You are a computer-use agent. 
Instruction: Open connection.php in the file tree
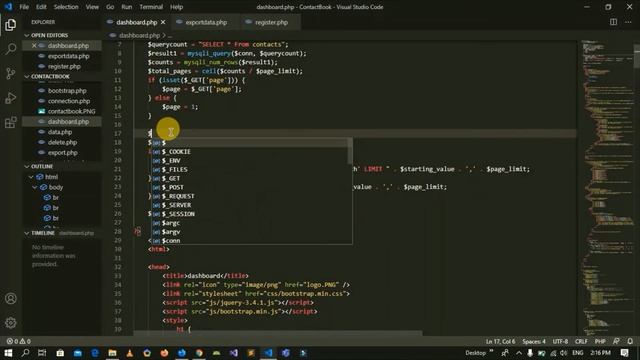tap(62, 101)
